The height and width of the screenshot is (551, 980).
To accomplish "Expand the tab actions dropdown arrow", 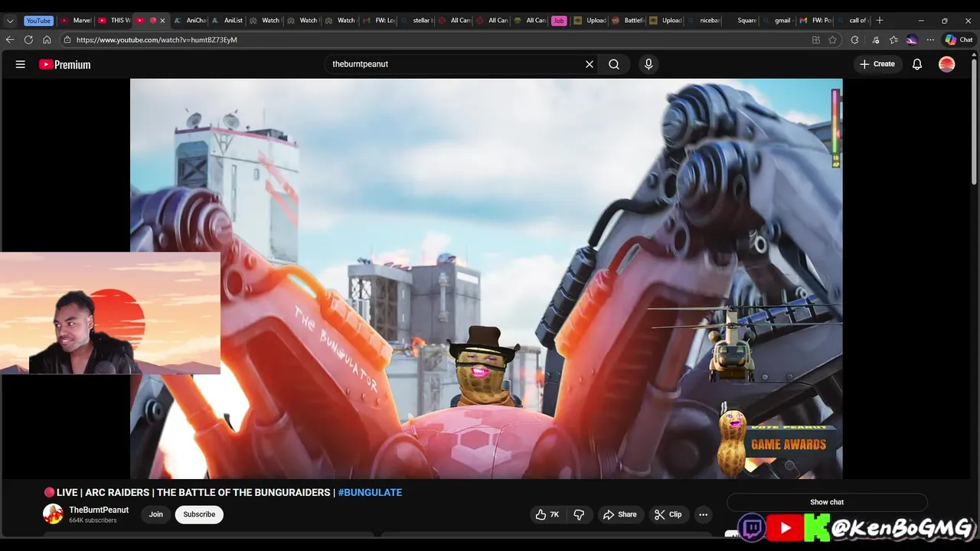I will coord(10,21).
